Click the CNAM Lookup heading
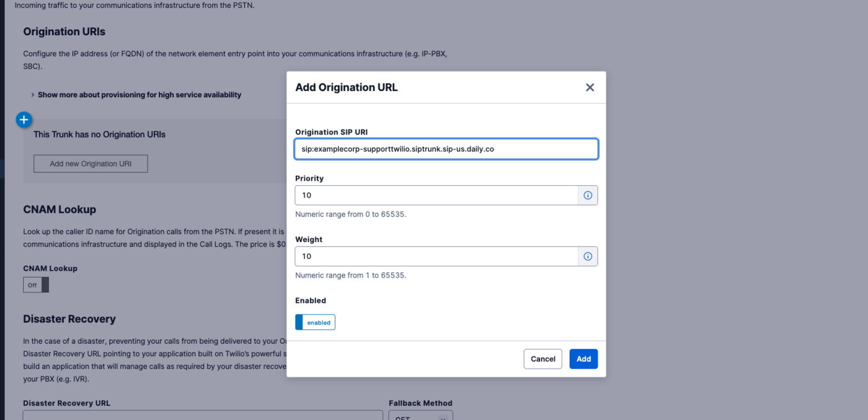 (x=60, y=209)
